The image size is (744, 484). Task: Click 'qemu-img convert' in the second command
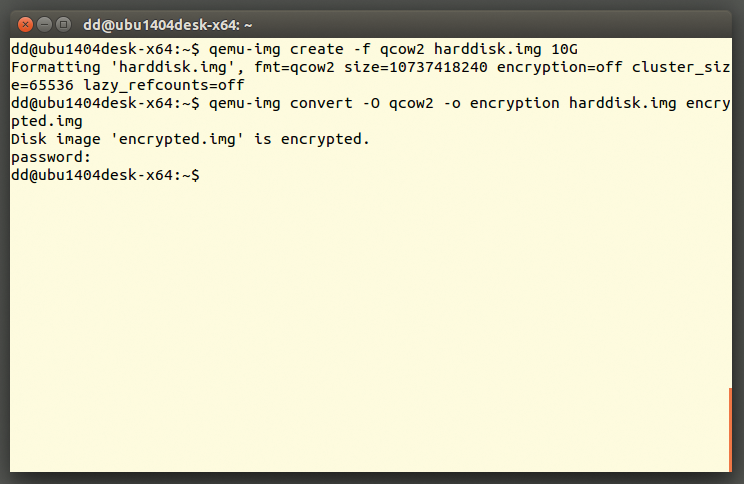[x=280, y=103]
